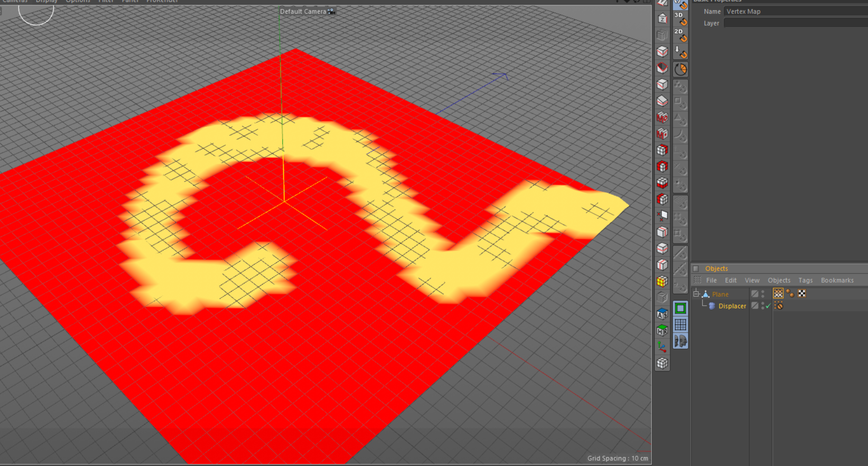This screenshot has width=868, height=466.
Task: Open the Objects manager File menu
Action: point(712,280)
